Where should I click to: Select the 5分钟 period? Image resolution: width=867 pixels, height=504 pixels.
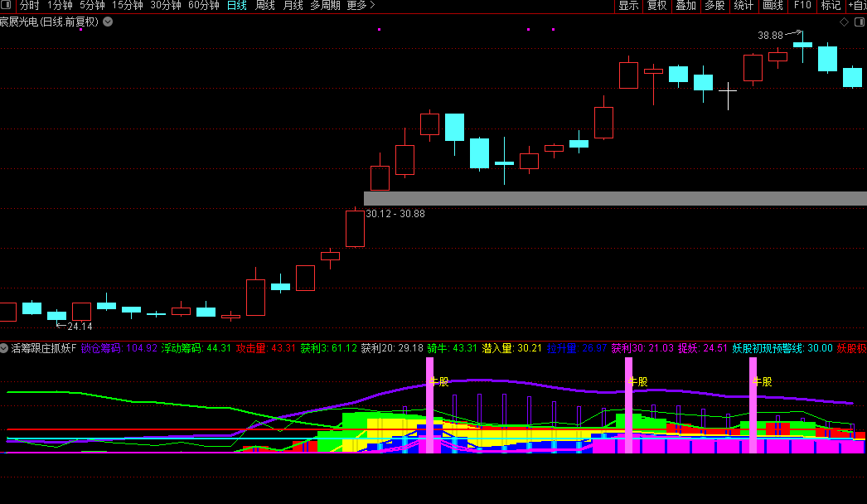[92, 6]
